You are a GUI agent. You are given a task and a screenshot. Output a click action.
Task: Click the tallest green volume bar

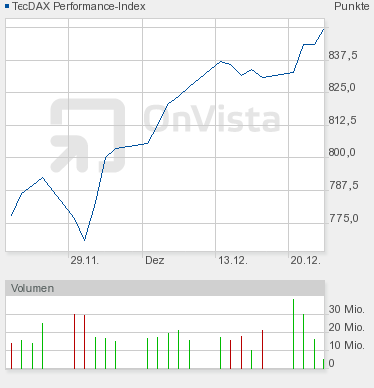[x=293, y=334]
